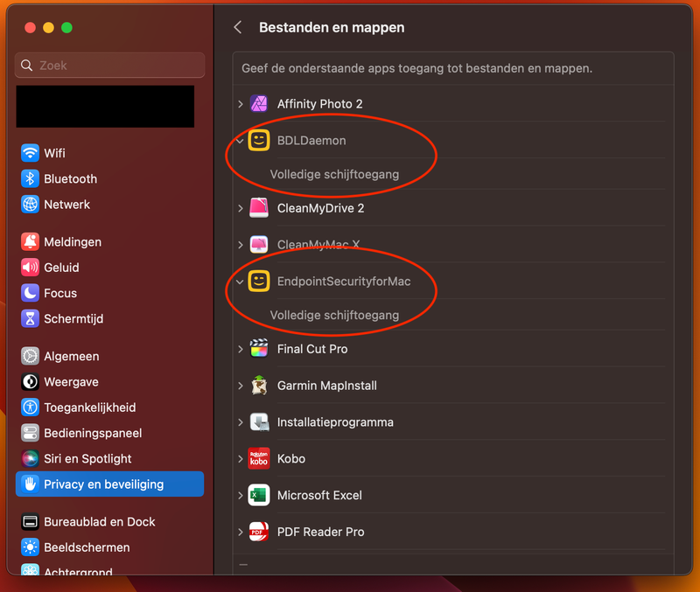The image size is (700, 592).
Task: Go back with the back chevron
Action: 238,28
